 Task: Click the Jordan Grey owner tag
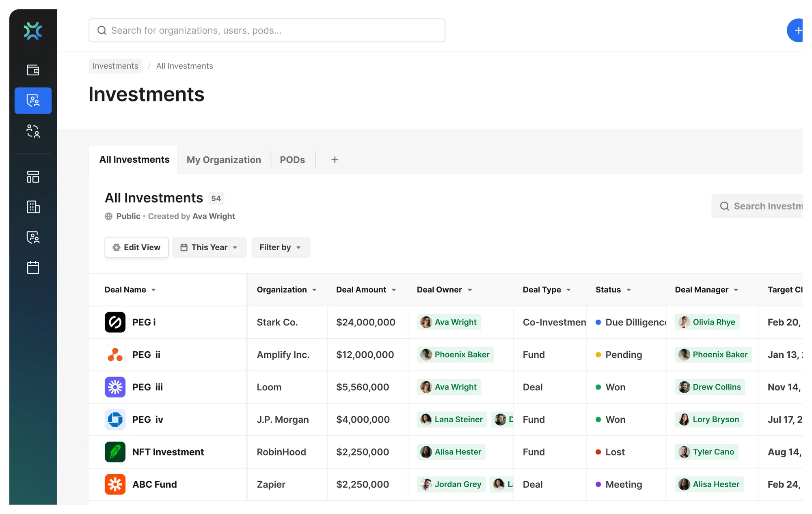pyautogui.click(x=451, y=484)
